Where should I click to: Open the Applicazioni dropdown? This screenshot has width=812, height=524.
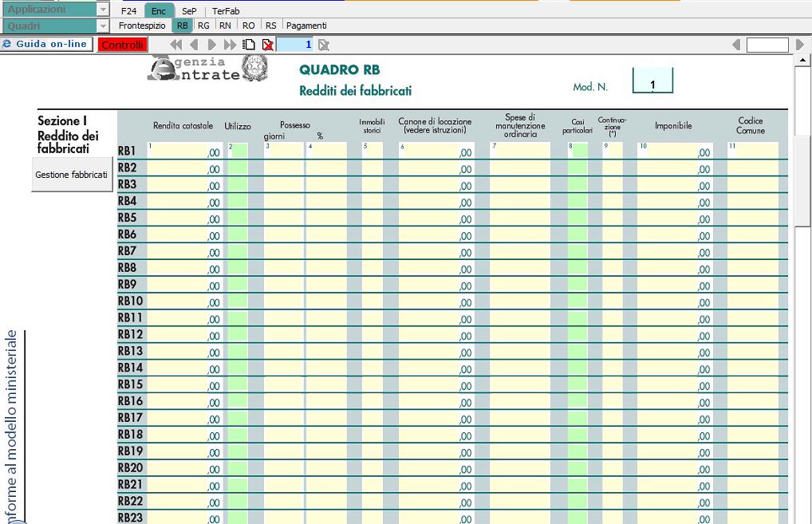coord(103,10)
